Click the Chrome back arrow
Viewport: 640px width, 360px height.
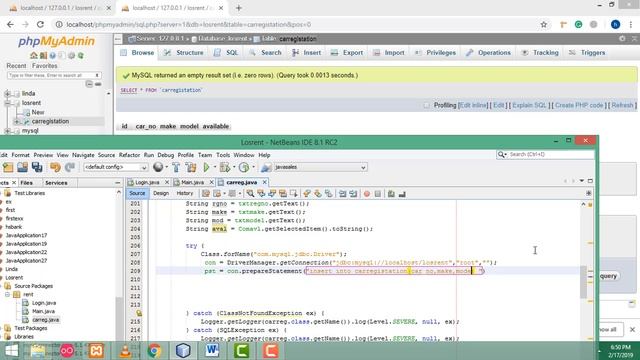click(10, 24)
